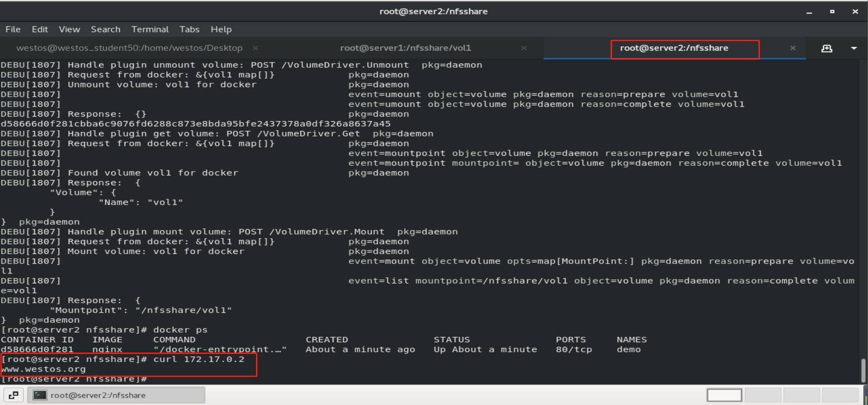This screenshot has height=405, width=868.
Task: Click the show desktop taskbar icon
Action: 14,395
